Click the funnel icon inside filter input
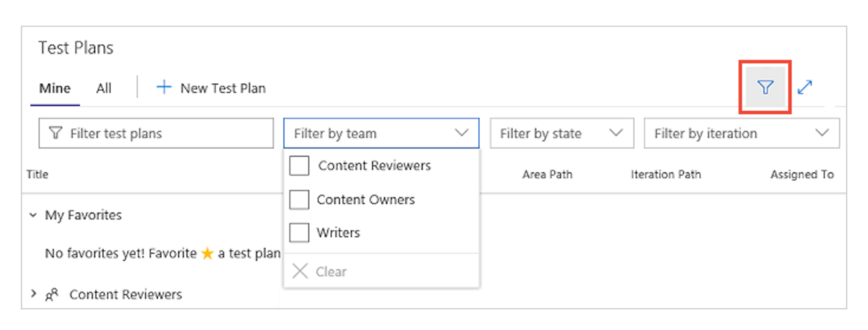This screenshot has height=330, width=868. [55, 133]
